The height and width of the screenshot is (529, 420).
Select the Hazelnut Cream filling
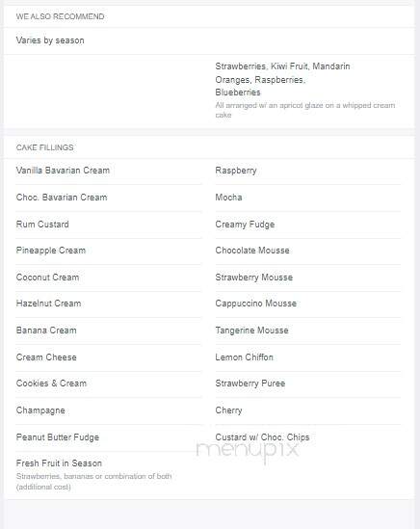click(x=48, y=304)
